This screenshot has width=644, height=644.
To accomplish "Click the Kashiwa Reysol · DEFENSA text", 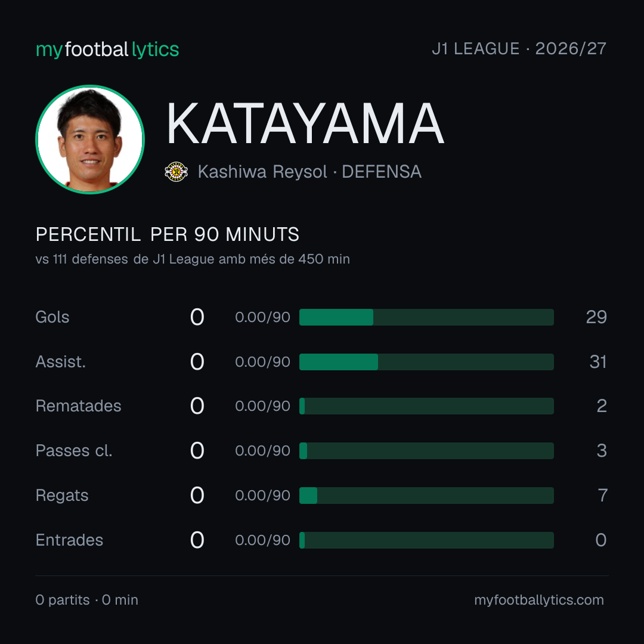I will 309,172.
